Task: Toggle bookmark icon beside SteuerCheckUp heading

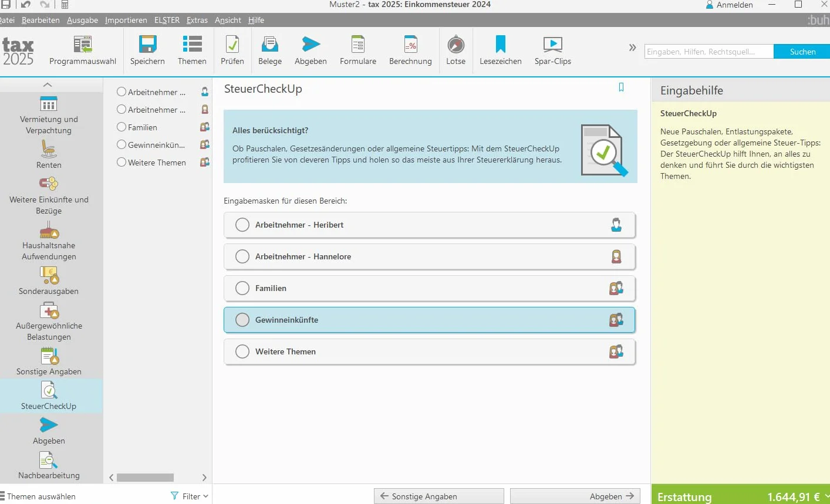Action: click(621, 87)
